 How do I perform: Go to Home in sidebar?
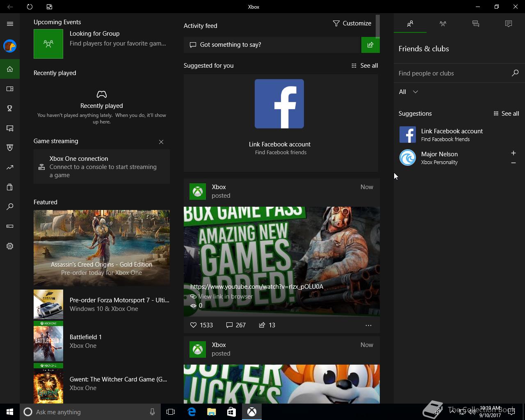click(x=10, y=69)
